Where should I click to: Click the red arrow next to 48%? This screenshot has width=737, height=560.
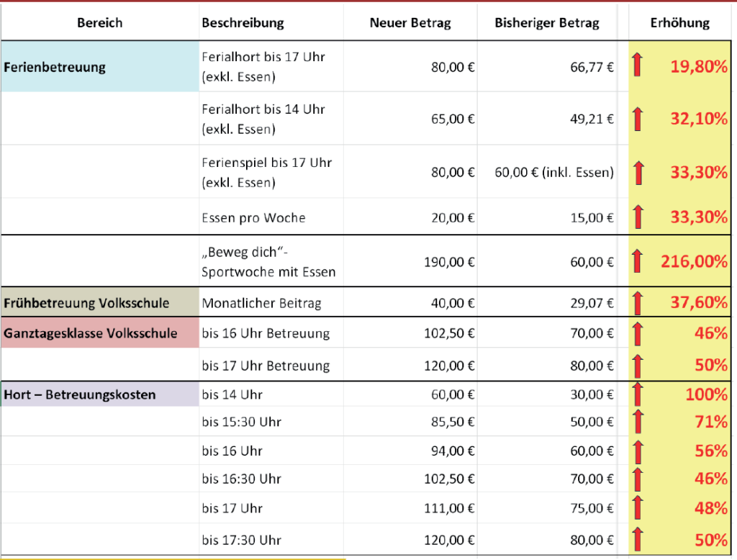(x=637, y=508)
